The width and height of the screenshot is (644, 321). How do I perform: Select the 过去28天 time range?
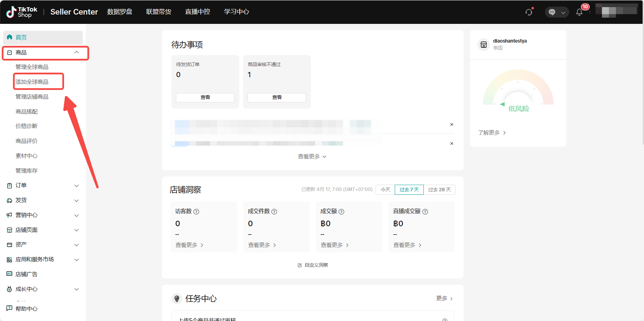pos(439,190)
